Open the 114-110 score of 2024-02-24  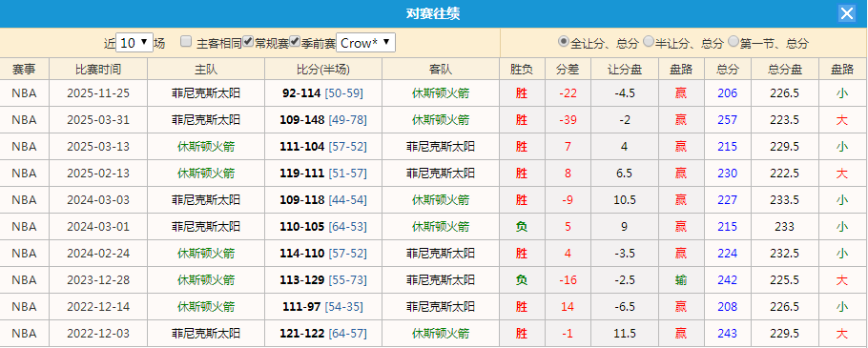coord(303,253)
